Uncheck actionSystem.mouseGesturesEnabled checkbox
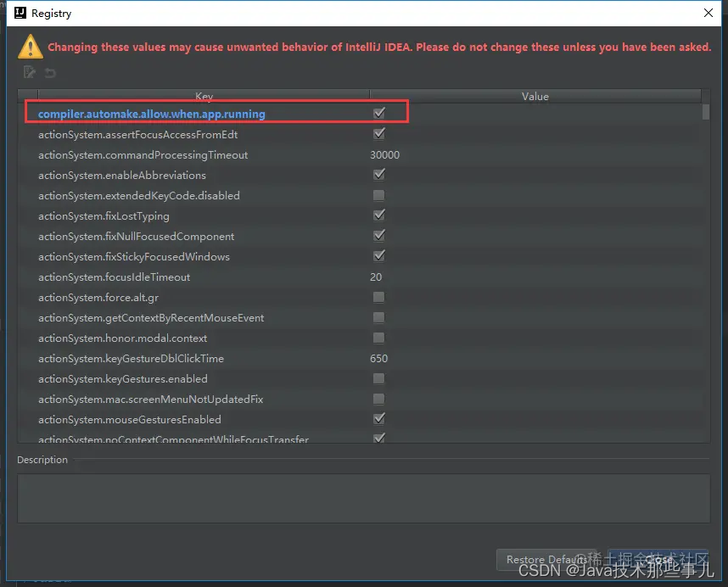The width and height of the screenshot is (728, 587). 379,418
